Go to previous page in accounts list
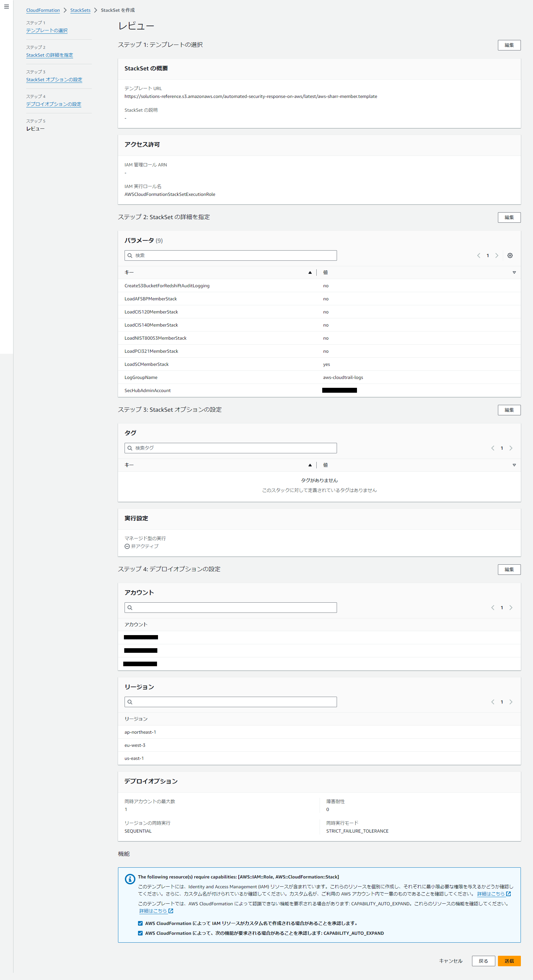This screenshot has width=533, height=980. pyautogui.click(x=493, y=608)
